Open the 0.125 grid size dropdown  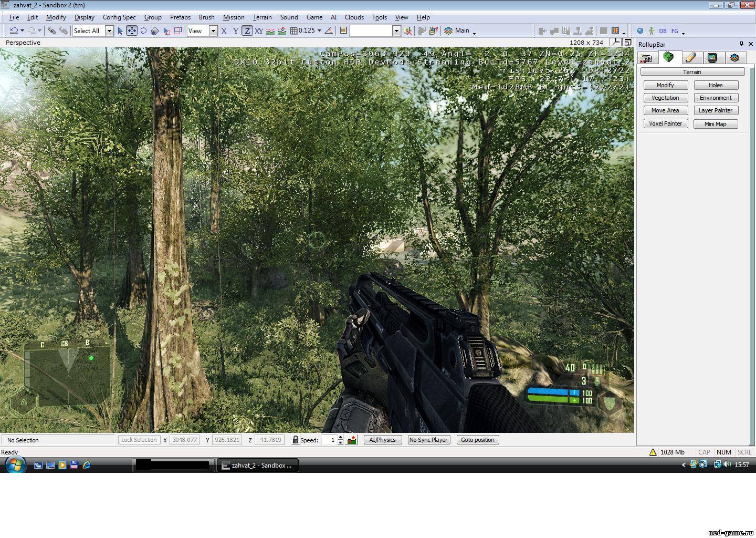[x=319, y=31]
